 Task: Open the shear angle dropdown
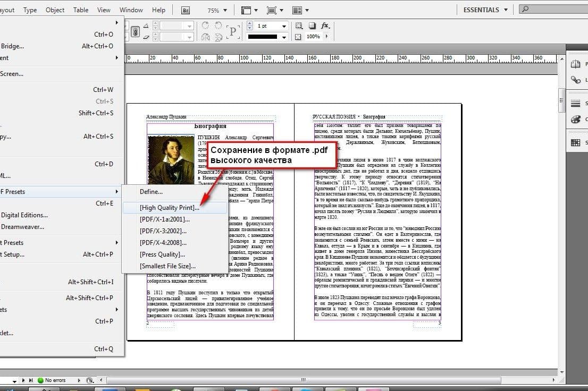[189, 37]
